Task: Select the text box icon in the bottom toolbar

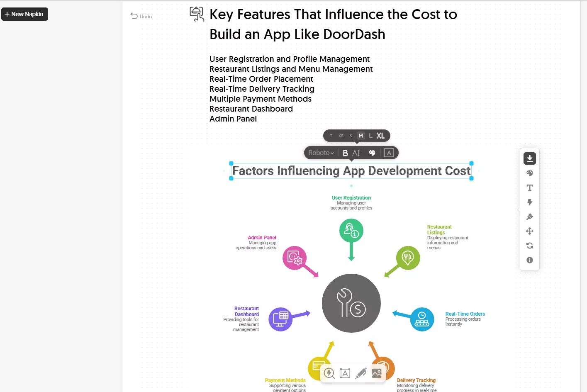Action: (345, 373)
